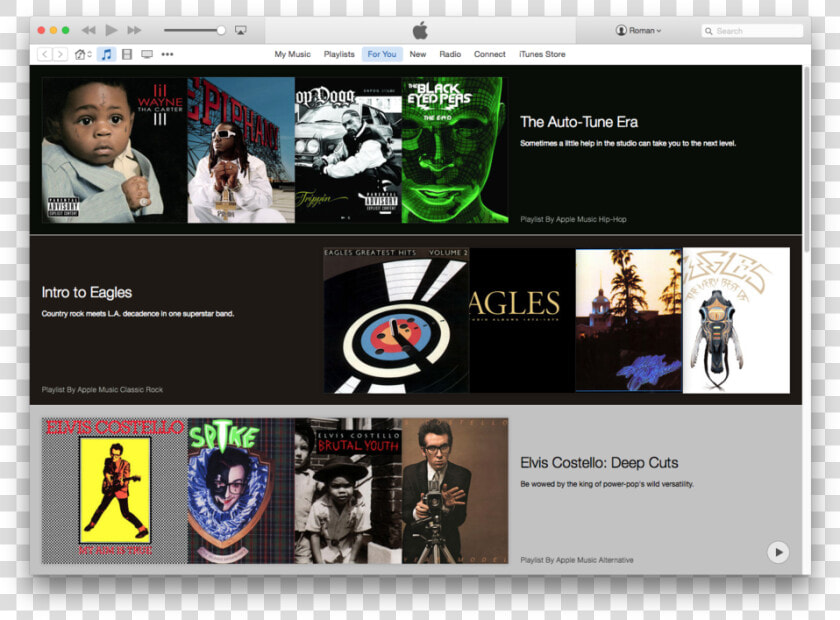Image resolution: width=840 pixels, height=620 pixels.
Task: Click the play button in the toolbar
Action: point(111,31)
